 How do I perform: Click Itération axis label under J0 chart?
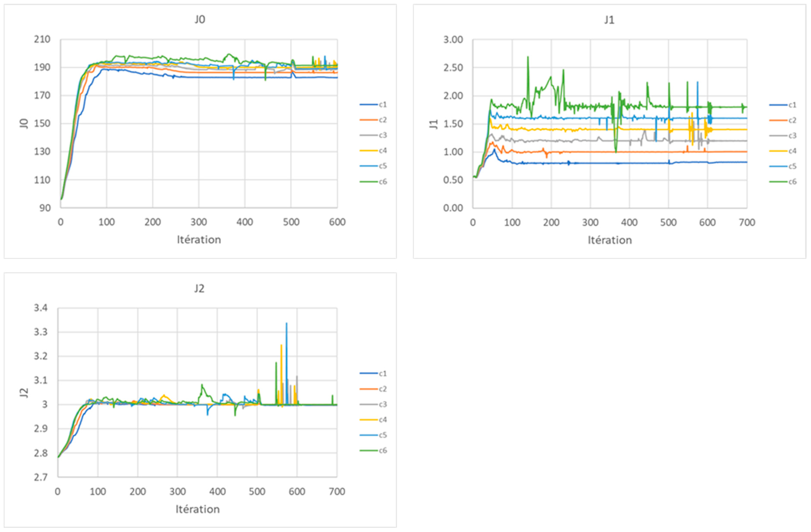click(x=199, y=240)
